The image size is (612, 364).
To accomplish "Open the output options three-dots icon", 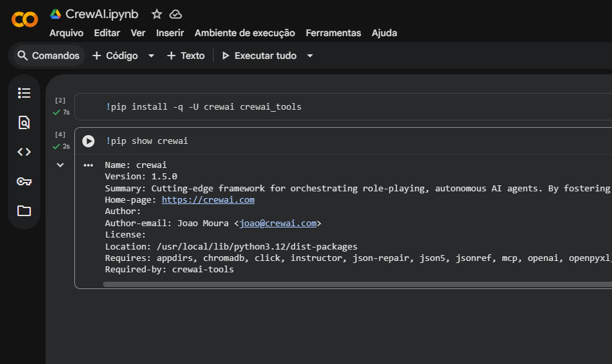I will point(88,165).
